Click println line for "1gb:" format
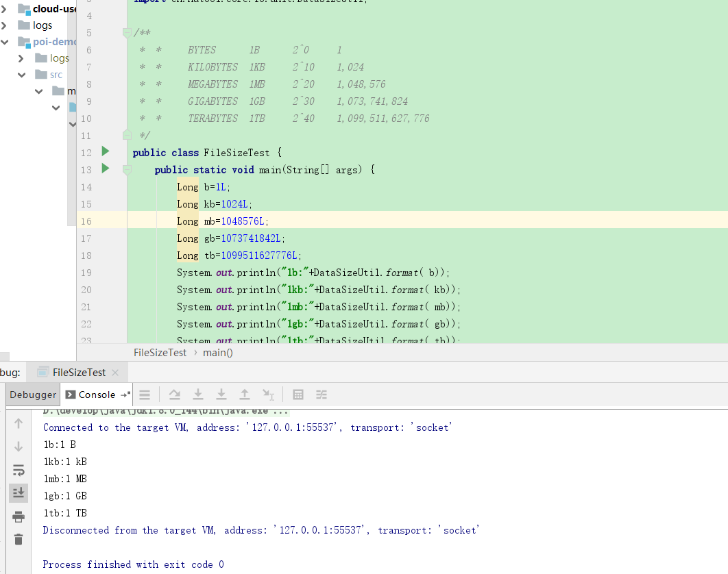The image size is (728, 574). coord(319,324)
